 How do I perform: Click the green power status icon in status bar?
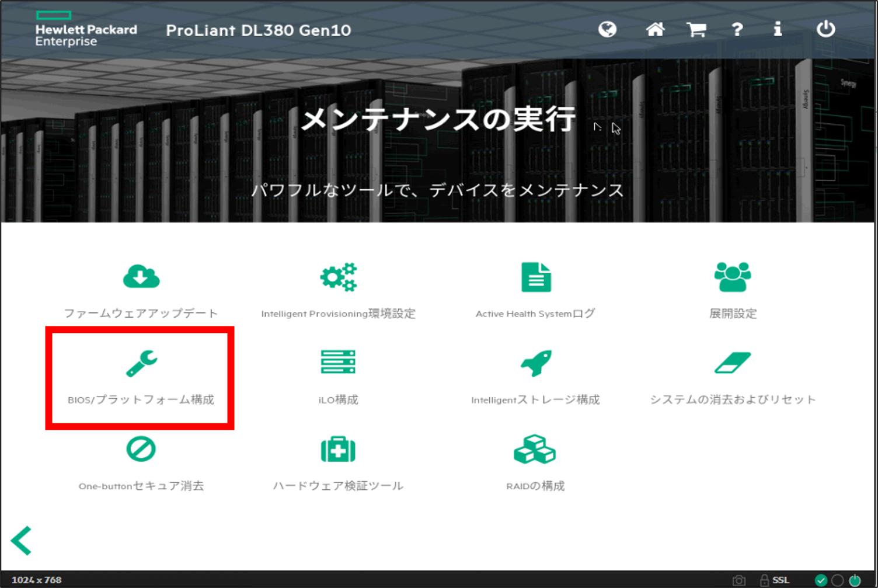[x=855, y=580]
